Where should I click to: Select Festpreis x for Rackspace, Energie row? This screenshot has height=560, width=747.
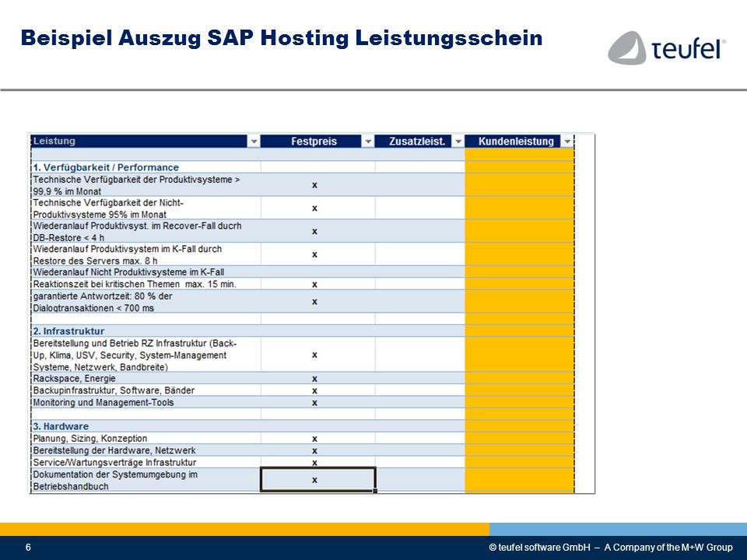click(x=314, y=379)
